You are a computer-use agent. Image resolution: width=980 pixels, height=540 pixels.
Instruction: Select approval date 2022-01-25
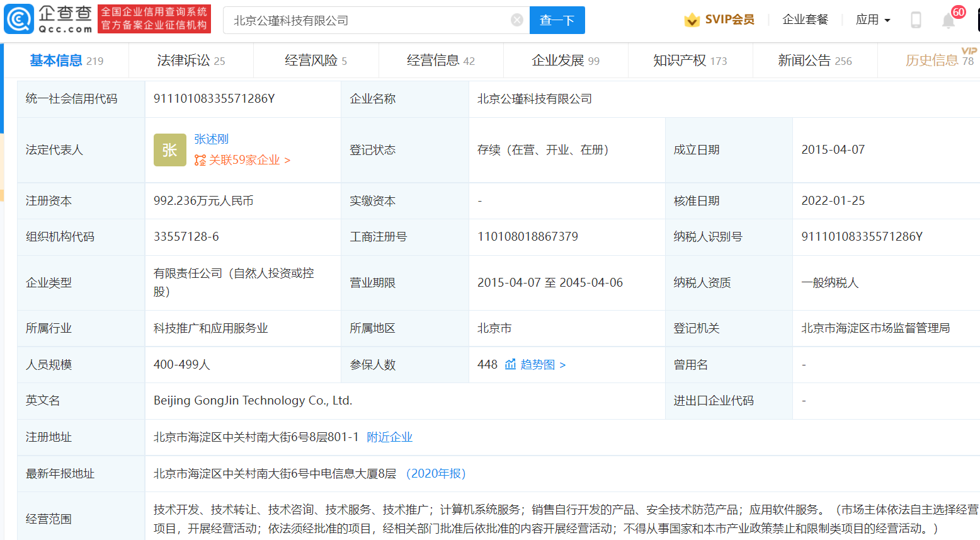click(x=833, y=200)
